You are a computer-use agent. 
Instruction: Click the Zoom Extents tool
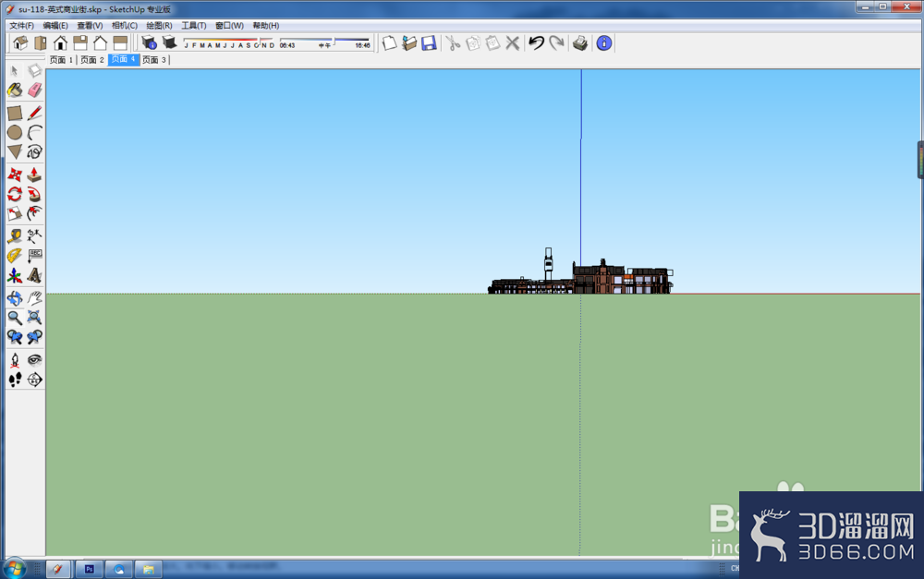(x=35, y=318)
